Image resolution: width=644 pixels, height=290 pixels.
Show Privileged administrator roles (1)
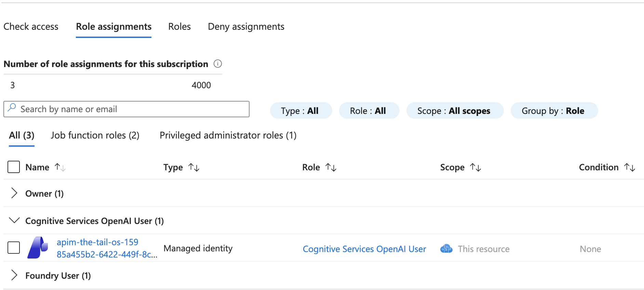pyautogui.click(x=228, y=135)
